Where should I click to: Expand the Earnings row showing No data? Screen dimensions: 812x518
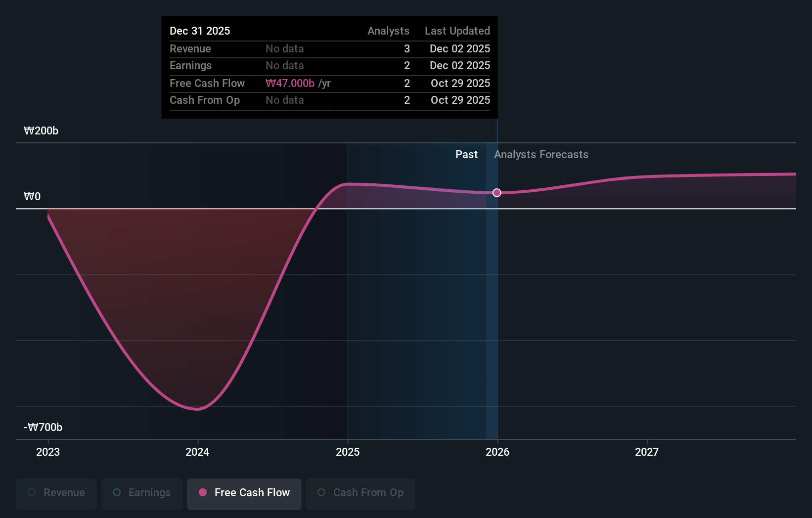190,65
